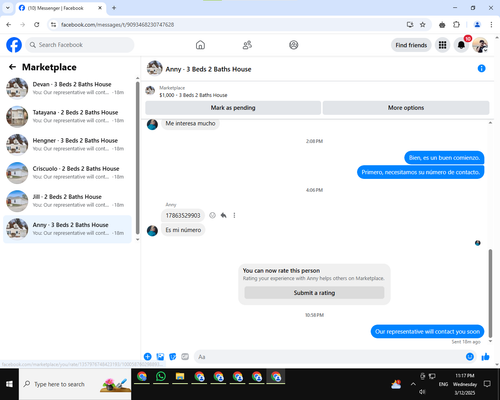Select the Anny conversation in list
Screen dimensions: 500x400
click(x=67, y=229)
